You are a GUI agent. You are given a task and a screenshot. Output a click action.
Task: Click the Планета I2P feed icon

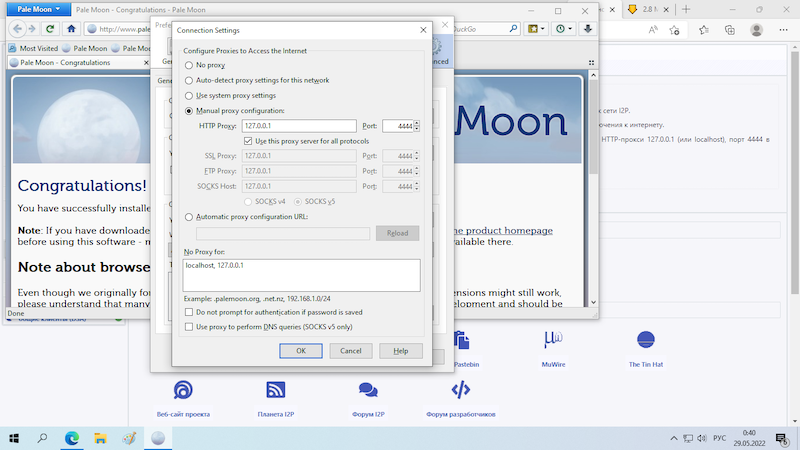coord(276,390)
